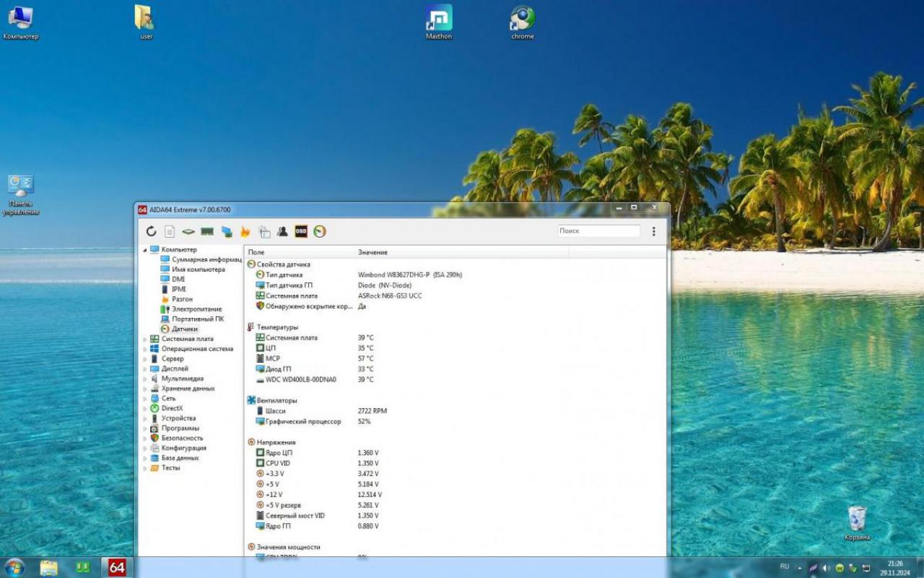Viewport: 924px width, 578px height.
Task: Open the Разгон tree item
Action: point(176,299)
